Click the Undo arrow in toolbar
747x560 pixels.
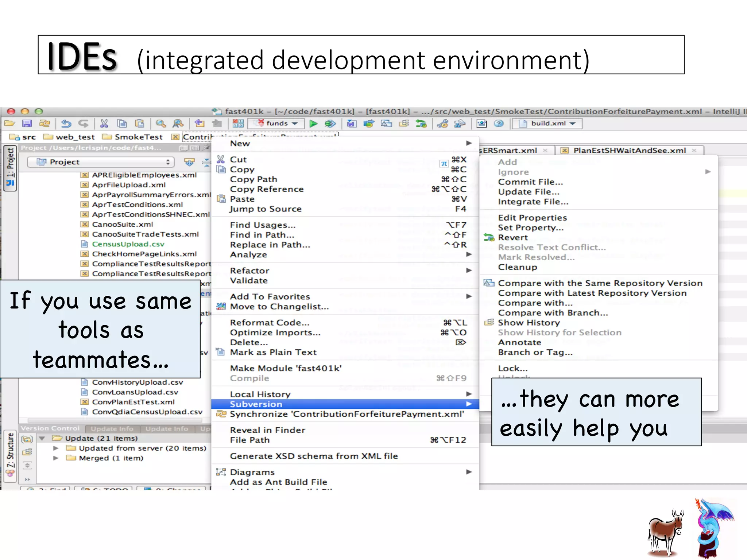66,124
